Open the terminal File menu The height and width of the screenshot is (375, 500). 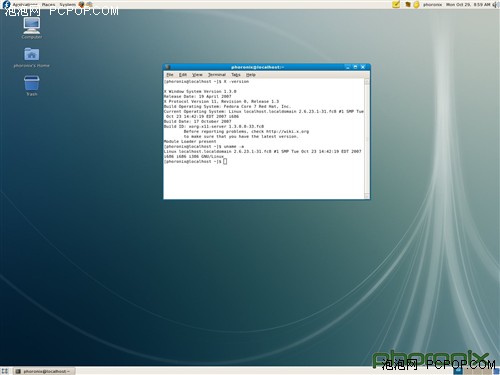click(x=170, y=75)
